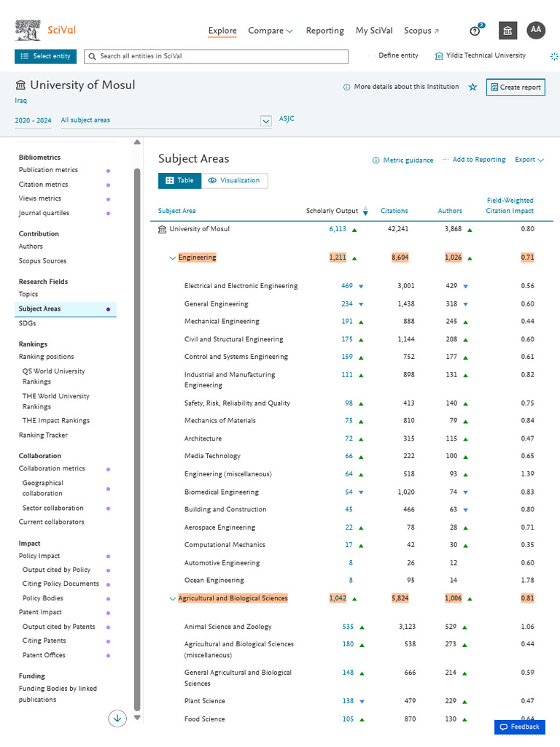Click the Metric guidance info icon
560x747 pixels.
tap(376, 160)
